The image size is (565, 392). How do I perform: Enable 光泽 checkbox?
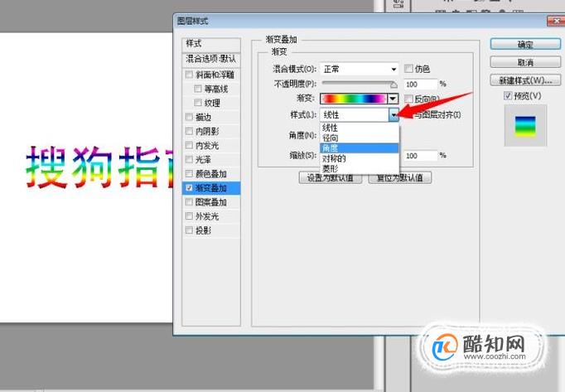point(189,159)
